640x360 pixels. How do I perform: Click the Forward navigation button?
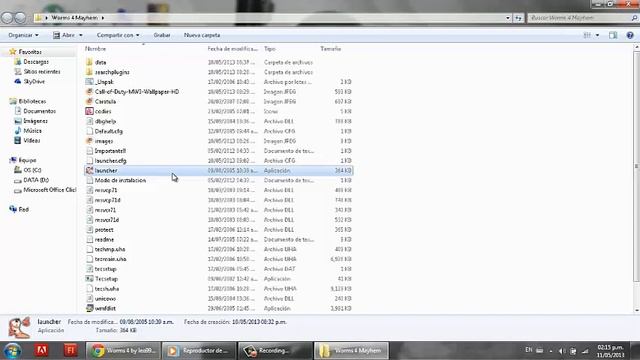click(x=20, y=18)
